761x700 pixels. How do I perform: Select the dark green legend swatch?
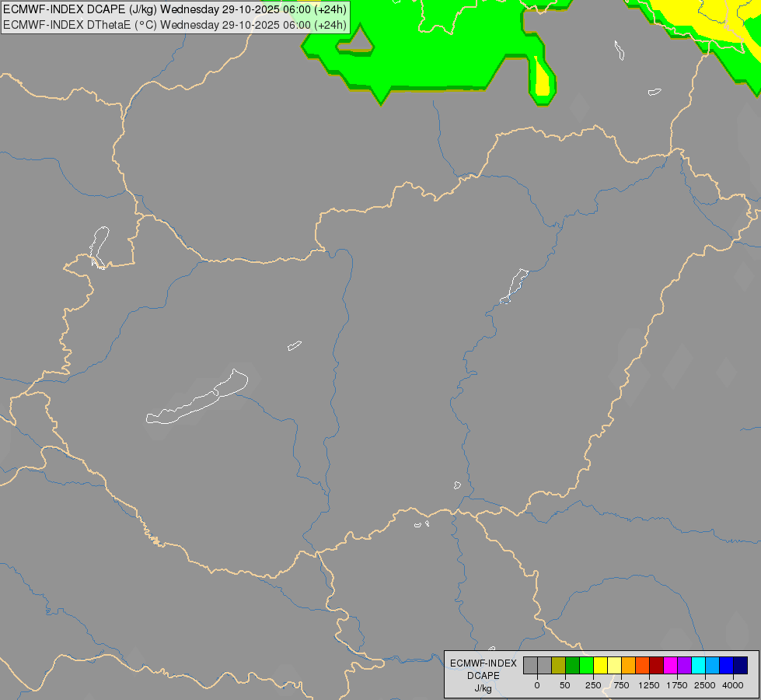573,666
